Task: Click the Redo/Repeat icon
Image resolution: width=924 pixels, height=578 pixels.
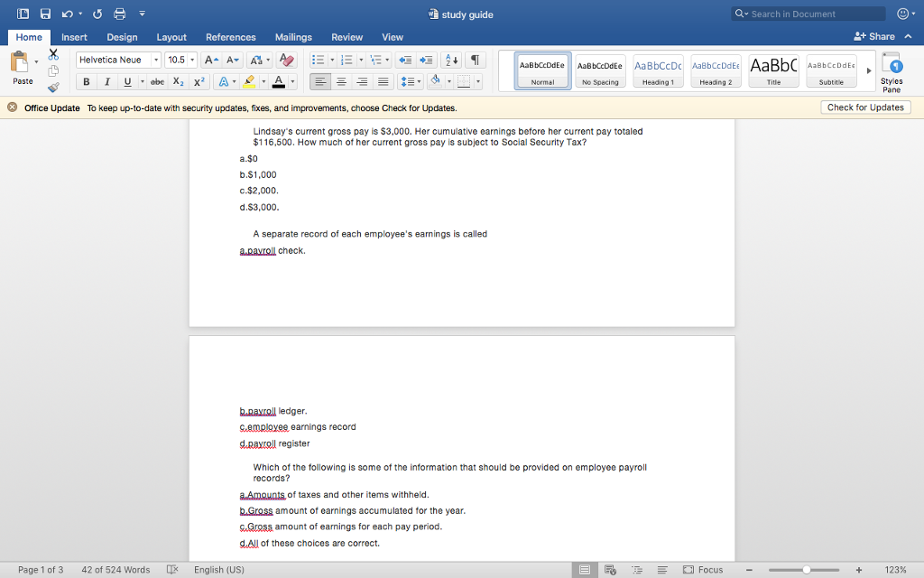Action: (97, 14)
